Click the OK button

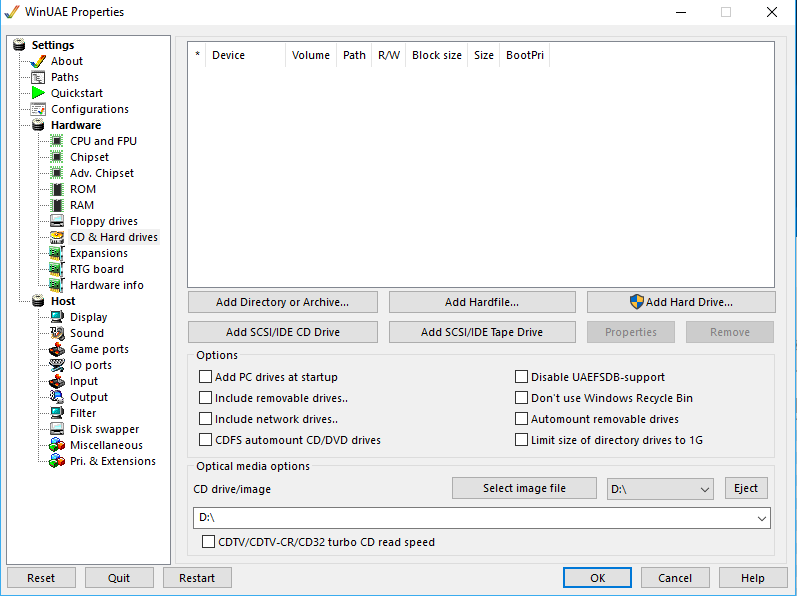597,578
